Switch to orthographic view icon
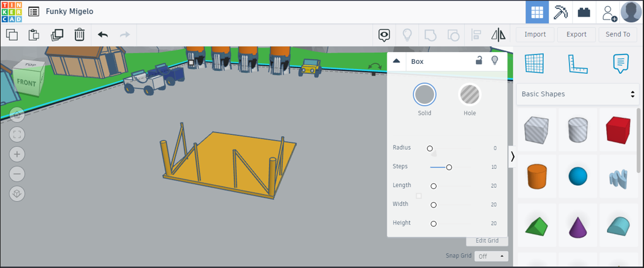Image resolution: width=644 pixels, height=268 pixels. pos(17,194)
